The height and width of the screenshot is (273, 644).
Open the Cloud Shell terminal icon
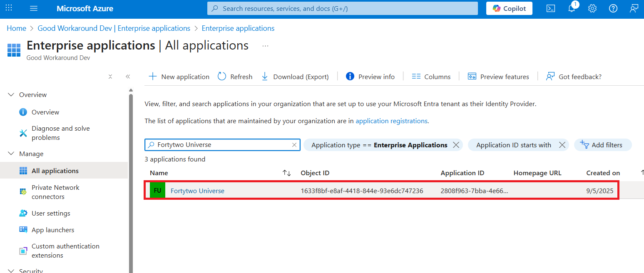(x=551, y=8)
